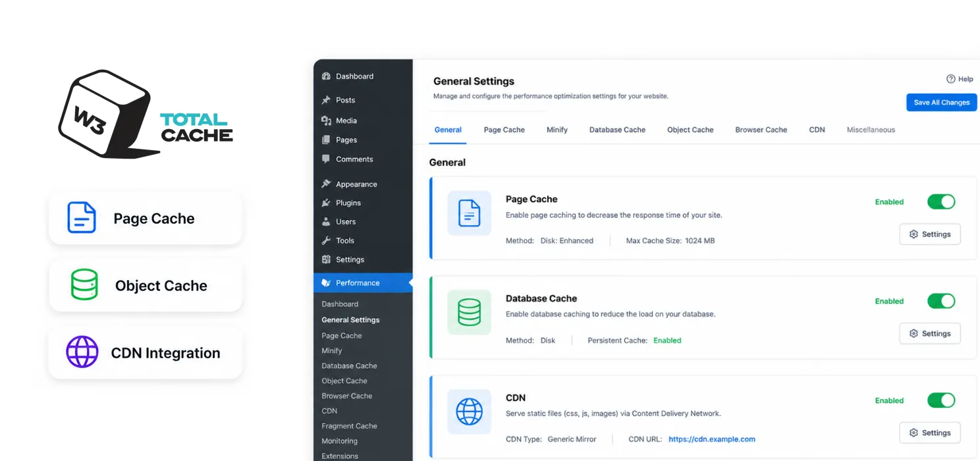Open the CDN tab

(x=817, y=130)
